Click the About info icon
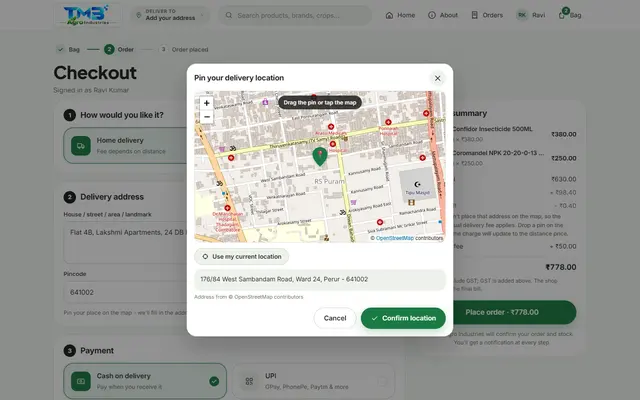 432,15
